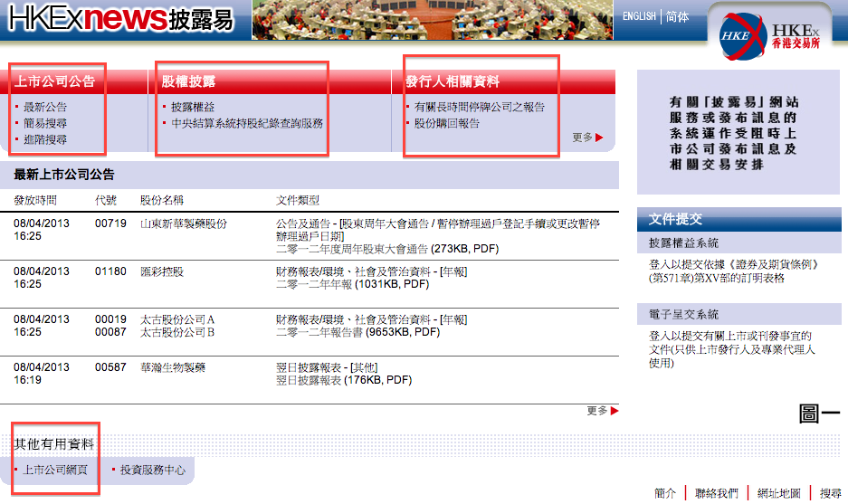
Task: Open 進階搜尋 link
Action: tap(45, 139)
